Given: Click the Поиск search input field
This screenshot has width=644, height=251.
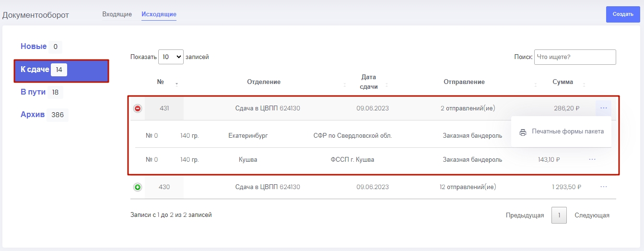Looking at the screenshot, I should coord(574,57).
